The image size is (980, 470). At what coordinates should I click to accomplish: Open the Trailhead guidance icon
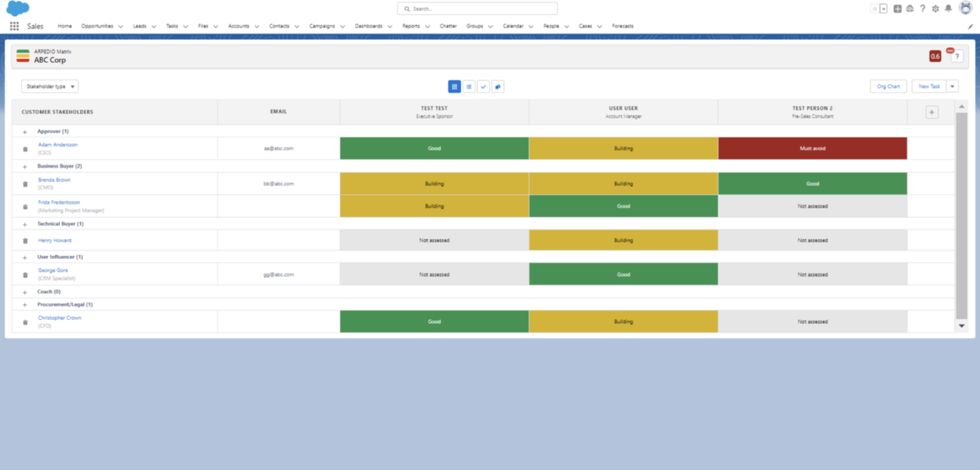click(910, 9)
